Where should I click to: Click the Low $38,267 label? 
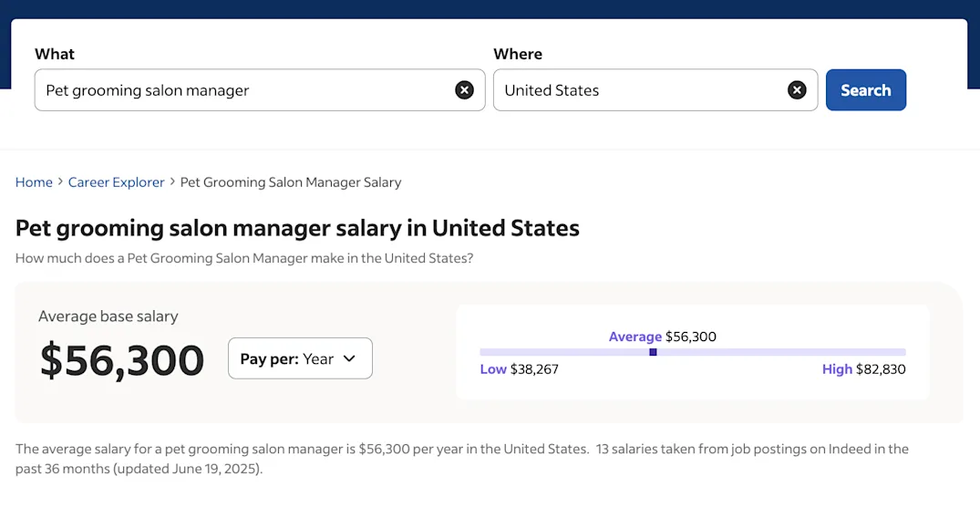(x=519, y=369)
